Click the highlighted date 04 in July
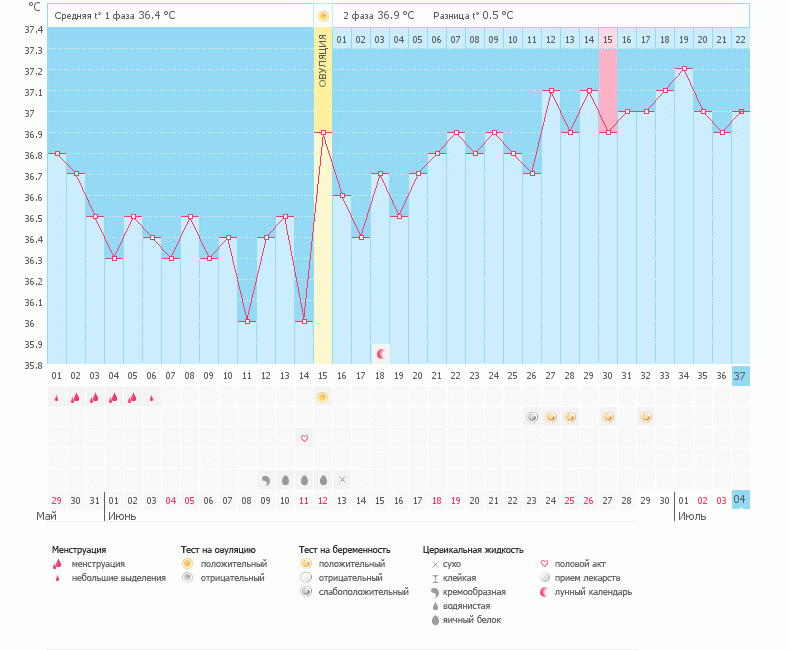The height and width of the screenshot is (650, 788). click(x=740, y=499)
